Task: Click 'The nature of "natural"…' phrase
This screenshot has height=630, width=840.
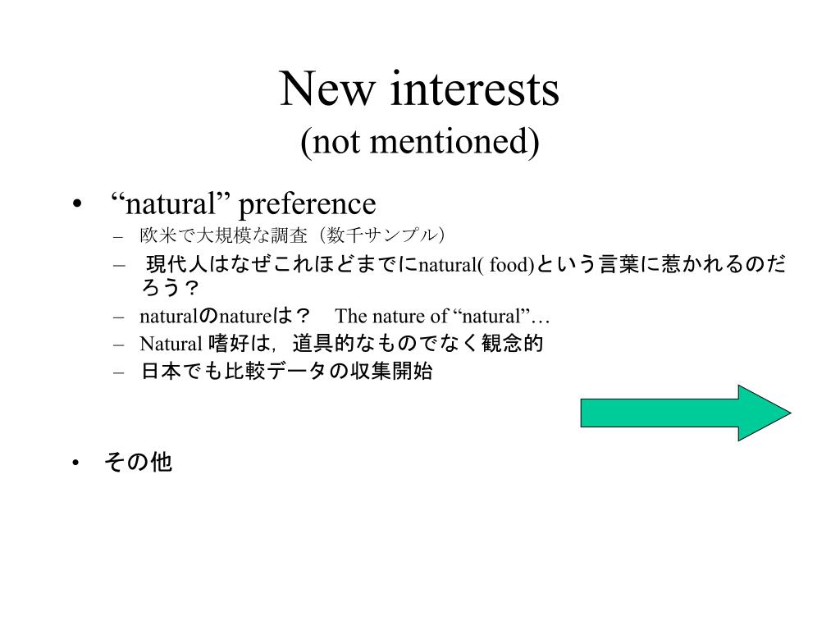Action: point(442,316)
